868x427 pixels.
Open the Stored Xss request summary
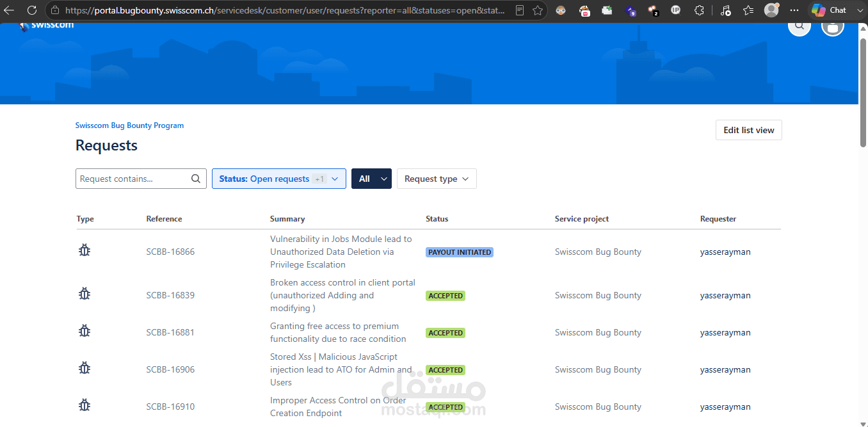click(x=341, y=369)
